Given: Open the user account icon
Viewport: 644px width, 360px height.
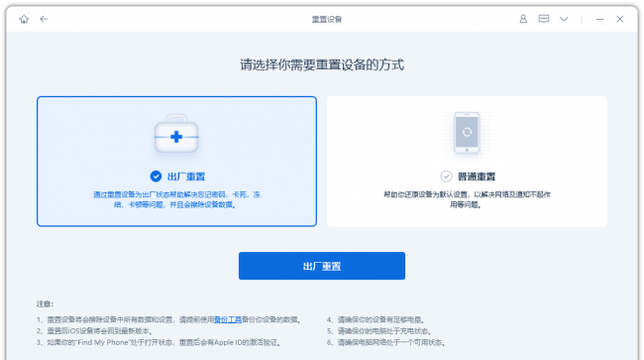Looking at the screenshot, I should 523,19.
